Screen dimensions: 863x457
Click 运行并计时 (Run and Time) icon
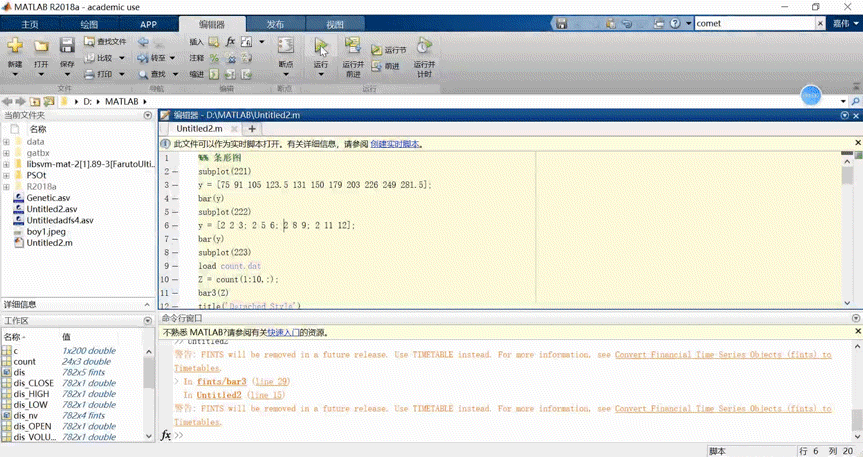click(424, 46)
